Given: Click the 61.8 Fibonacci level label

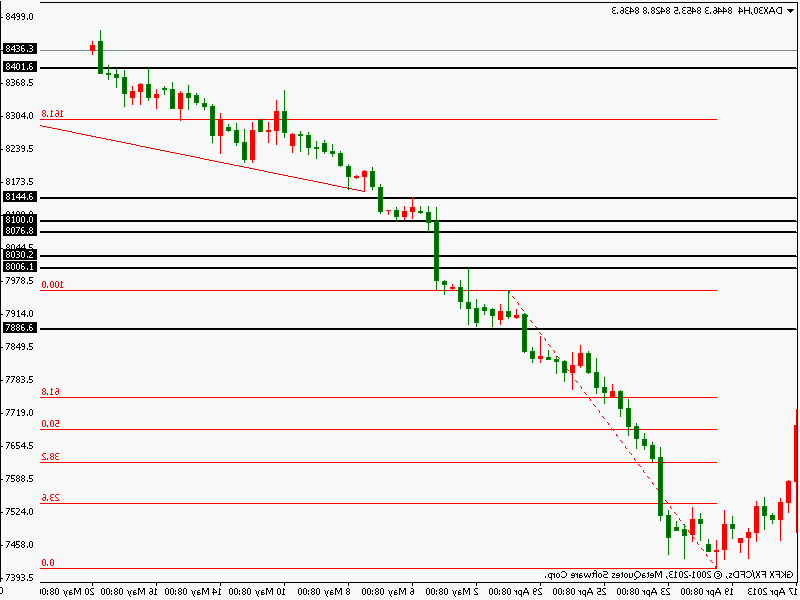Looking at the screenshot, I should click(x=51, y=392).
